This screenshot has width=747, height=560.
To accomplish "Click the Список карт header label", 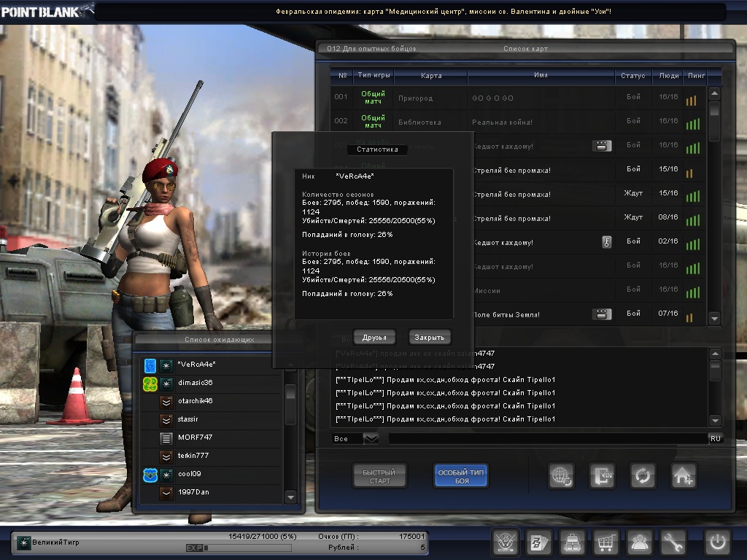I will [525, 49].
